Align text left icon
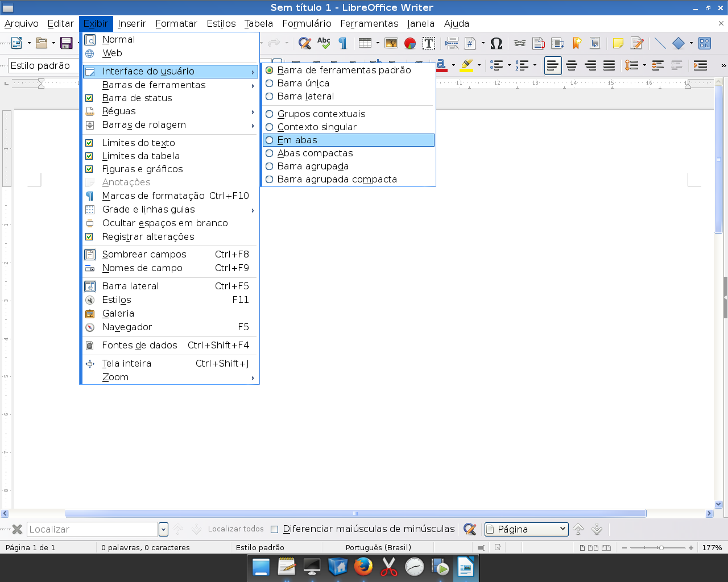Image resolution: width=728 pixels, height=582 pixels. coord(553,65)
